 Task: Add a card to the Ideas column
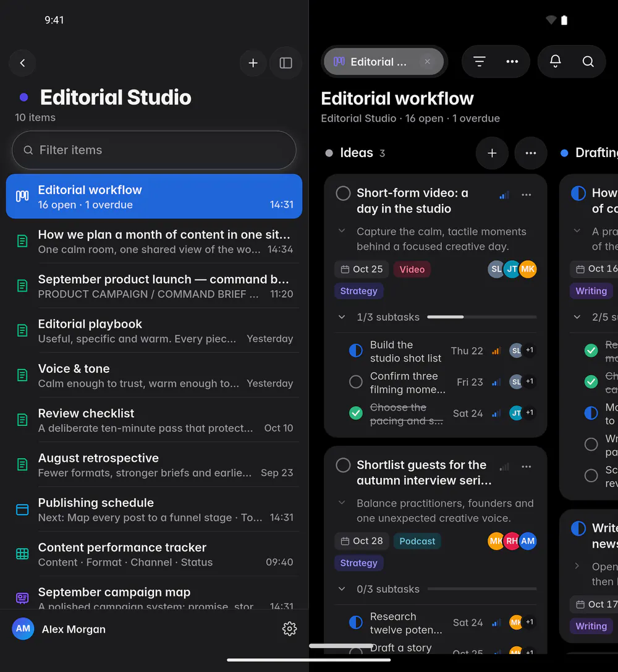(x=492, y=153)
